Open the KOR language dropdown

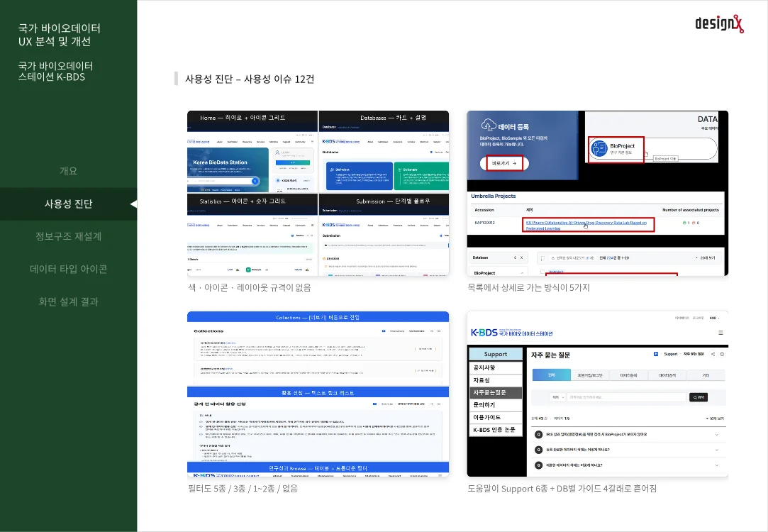(715, 318)
